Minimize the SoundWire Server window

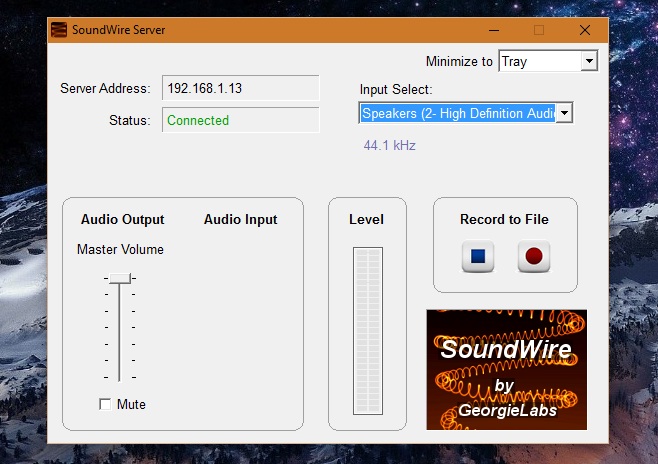491,30
